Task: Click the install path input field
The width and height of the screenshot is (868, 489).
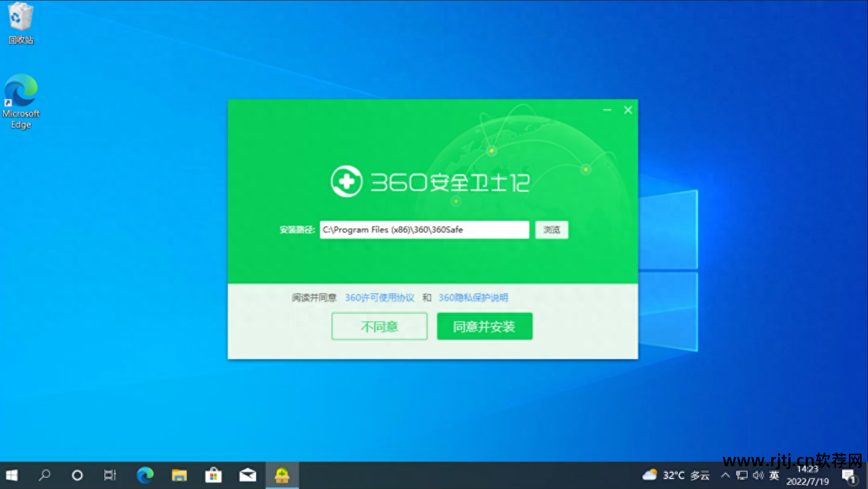Action: [424, 230]
